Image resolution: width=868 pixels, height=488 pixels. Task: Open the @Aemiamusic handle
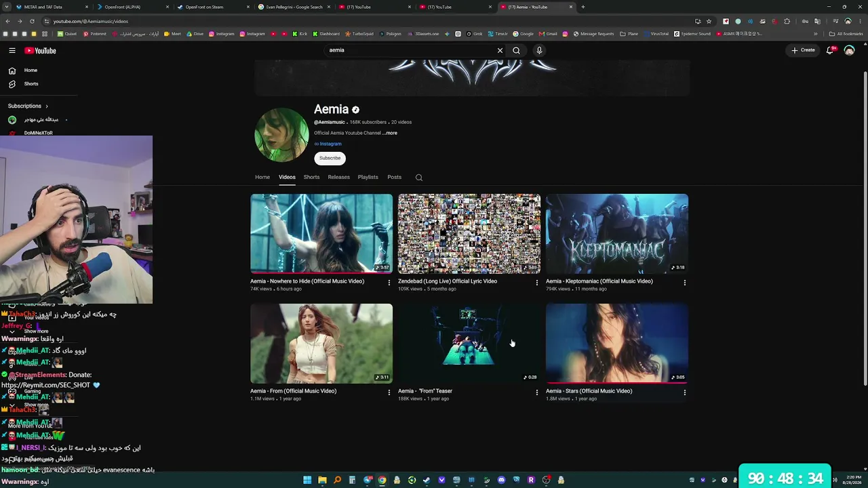pos(330,123)
